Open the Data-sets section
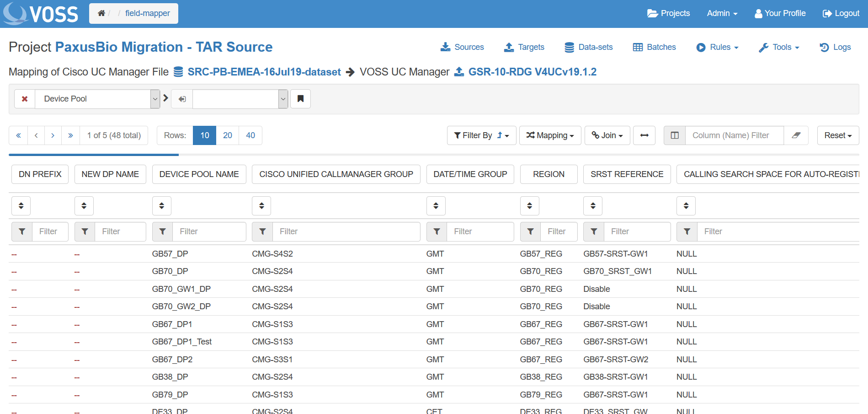 pyautogui.click(x=589, y=47)
